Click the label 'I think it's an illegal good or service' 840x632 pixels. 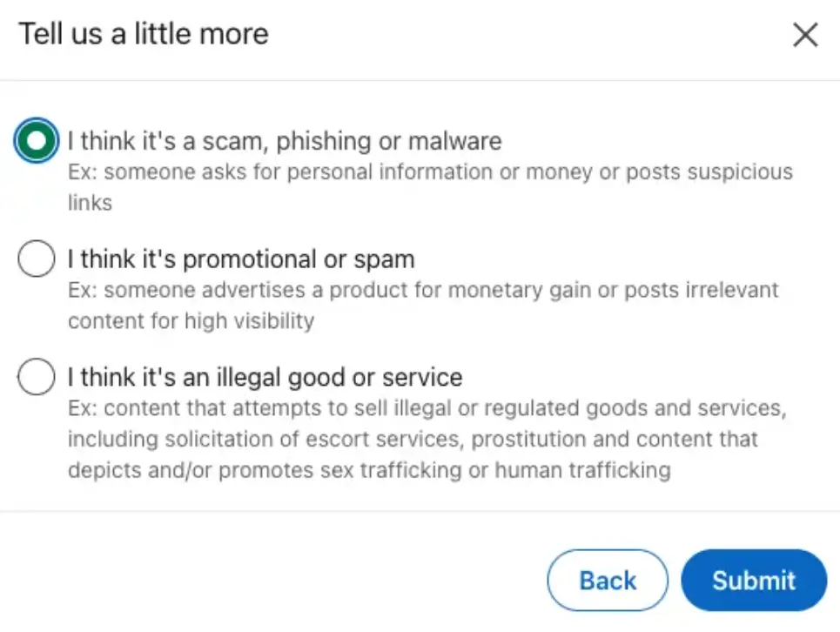coord(265,376)
